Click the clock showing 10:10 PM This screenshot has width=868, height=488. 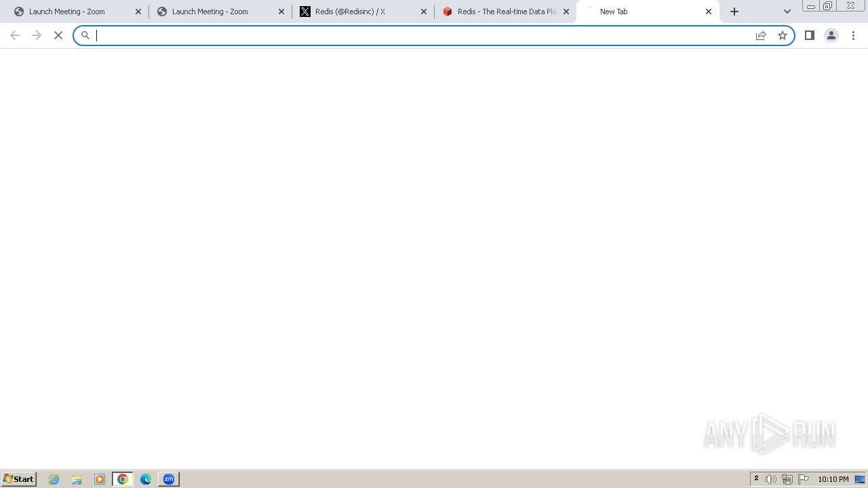pyautogui.click(x=833, y=479)
